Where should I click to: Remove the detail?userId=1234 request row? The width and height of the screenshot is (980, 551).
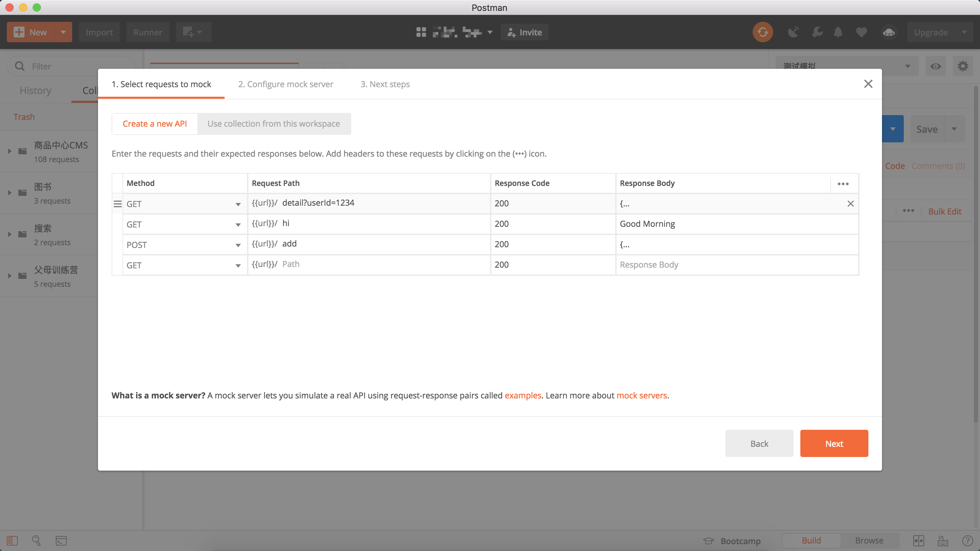tap(850, 204)
